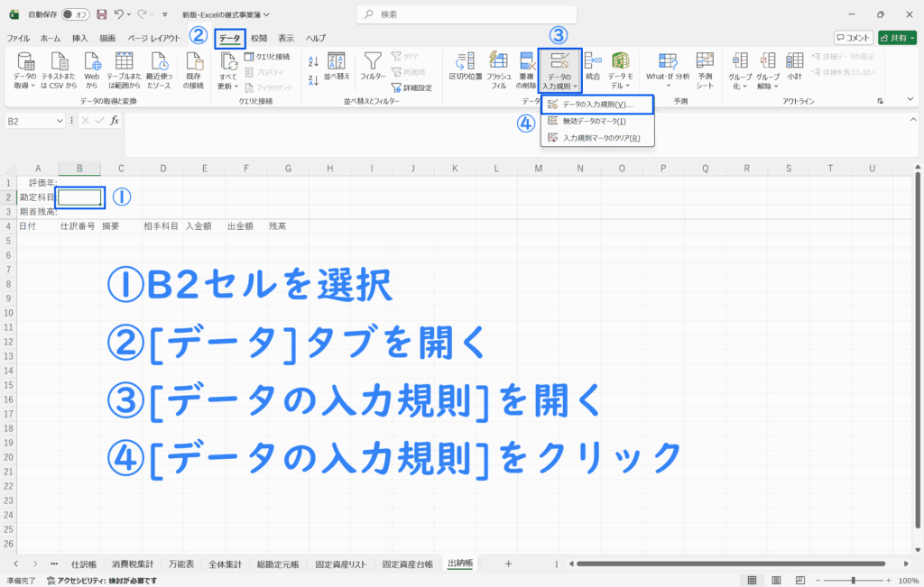Image resolution: width=924 pixels, height=587 pixels.
Task: Switch to page layout view in status bar
Action: tap(774, 581)
